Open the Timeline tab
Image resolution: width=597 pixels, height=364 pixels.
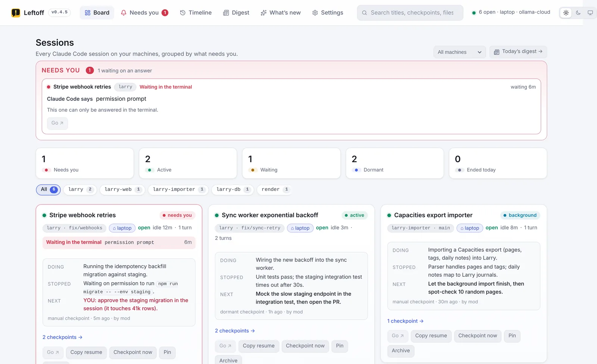196,13
